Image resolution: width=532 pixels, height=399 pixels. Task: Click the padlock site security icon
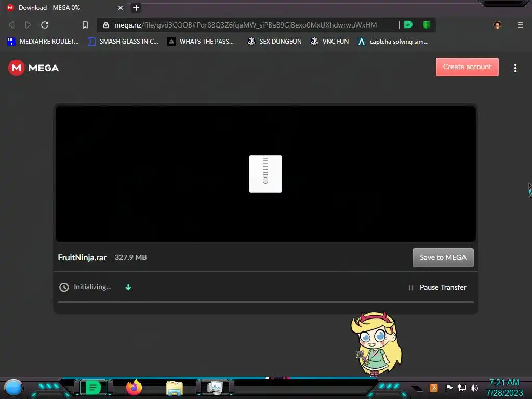click(x=106, y=25)
